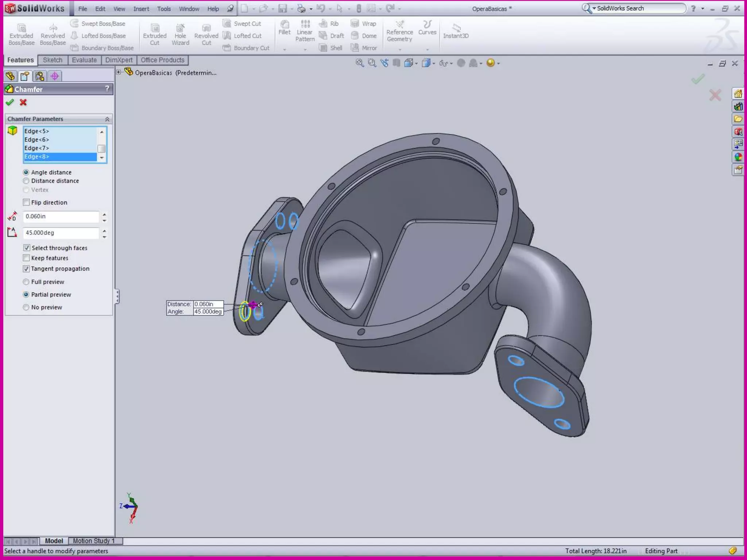Screen dimensions: 747x560
Task: Select the Hole Wizard tool
Action: pos(180,28)
